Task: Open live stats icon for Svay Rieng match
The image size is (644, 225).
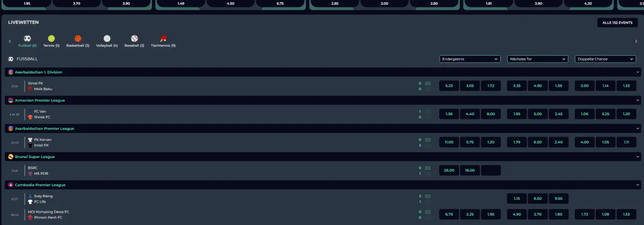Action: tap(428, 196)
